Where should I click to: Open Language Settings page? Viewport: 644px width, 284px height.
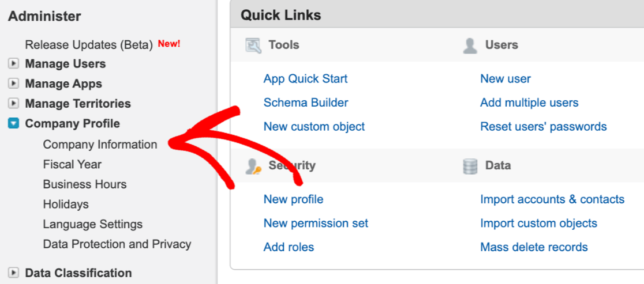[x=92, y=224]
